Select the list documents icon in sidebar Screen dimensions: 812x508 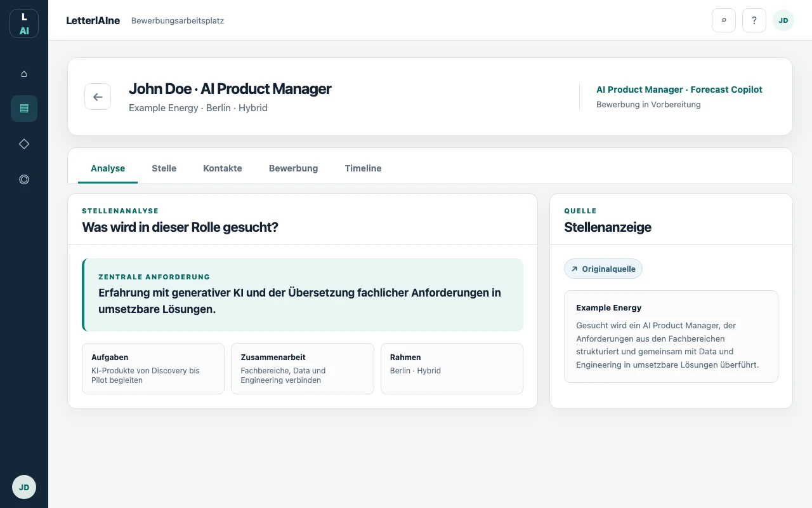(24, 109)
